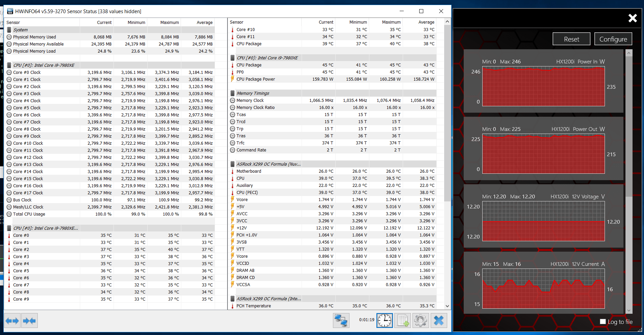Open the Configure button

tap(613, 39)
